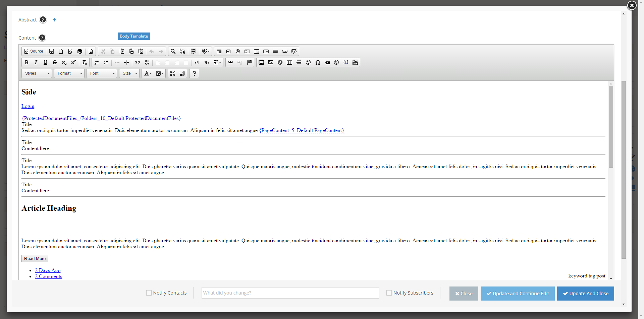Open the Format dropdown
The height and width of the screenshot is (319, 644).
(69, 73)
